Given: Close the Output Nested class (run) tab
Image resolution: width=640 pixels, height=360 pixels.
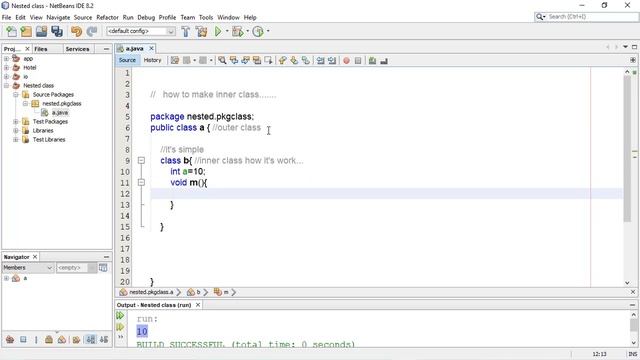Looking at the screenshot, I should click(x=198, y=305).
